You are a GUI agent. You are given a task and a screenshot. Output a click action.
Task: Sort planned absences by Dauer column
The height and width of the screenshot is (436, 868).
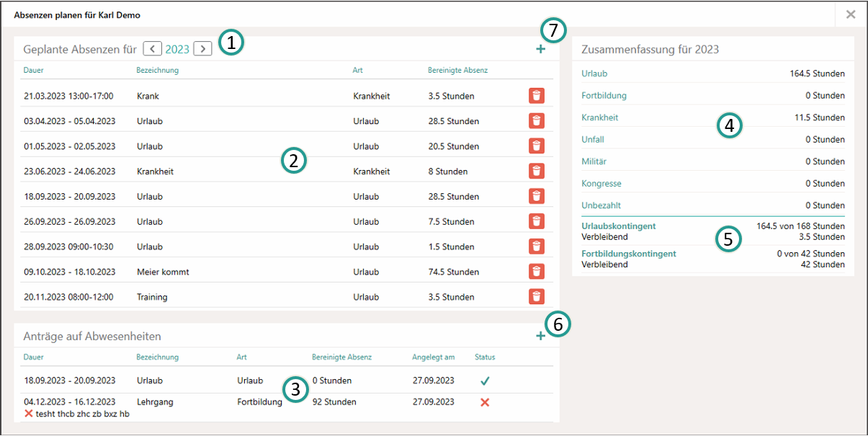(x=34, y=71)
